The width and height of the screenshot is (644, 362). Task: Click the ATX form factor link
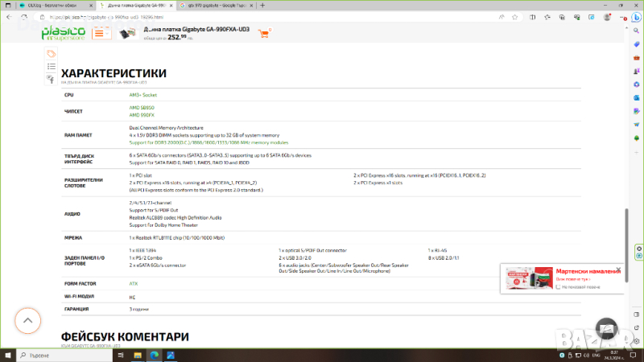click(x=133, y=283)
